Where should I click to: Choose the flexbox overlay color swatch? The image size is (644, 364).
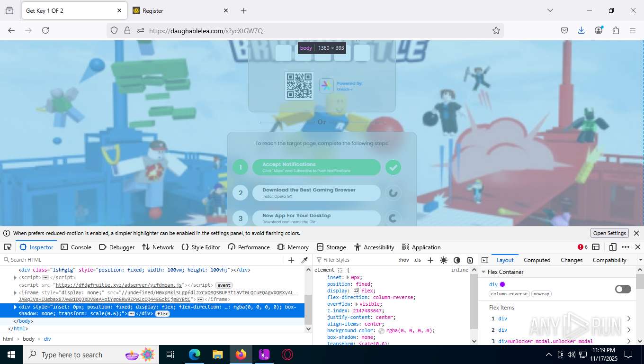tap(502, 284)
